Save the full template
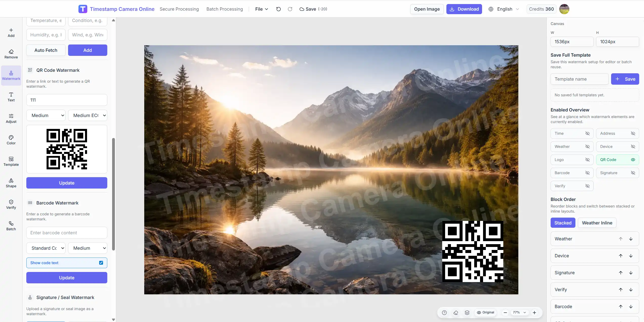The image size is (644, 322). pos(625,79)
